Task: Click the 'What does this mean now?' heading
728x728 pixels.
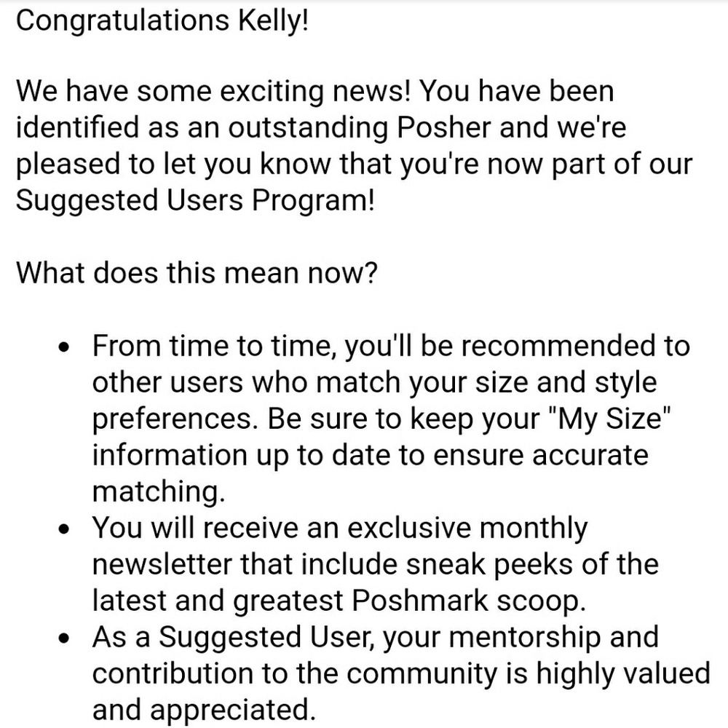Action: (197, 272)
